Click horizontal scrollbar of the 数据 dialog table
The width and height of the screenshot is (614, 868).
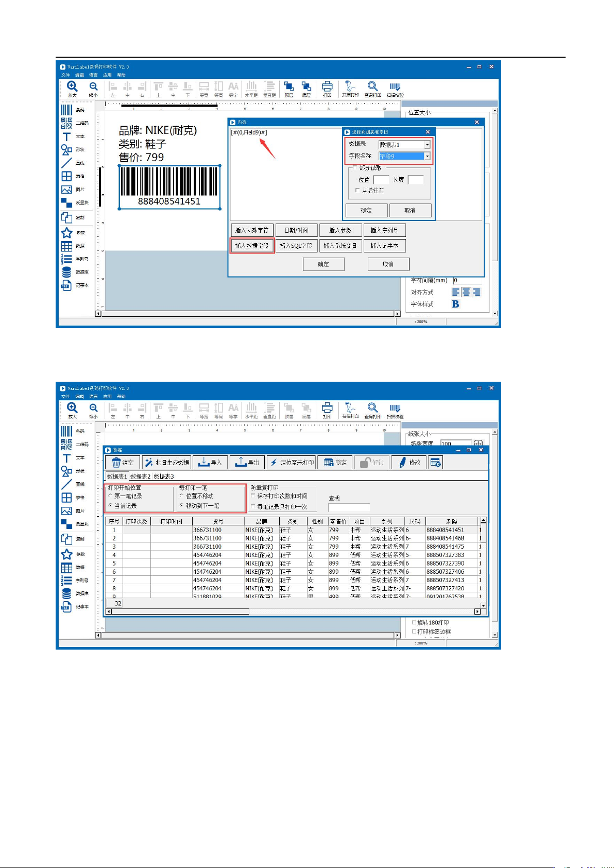pos(293,611)
